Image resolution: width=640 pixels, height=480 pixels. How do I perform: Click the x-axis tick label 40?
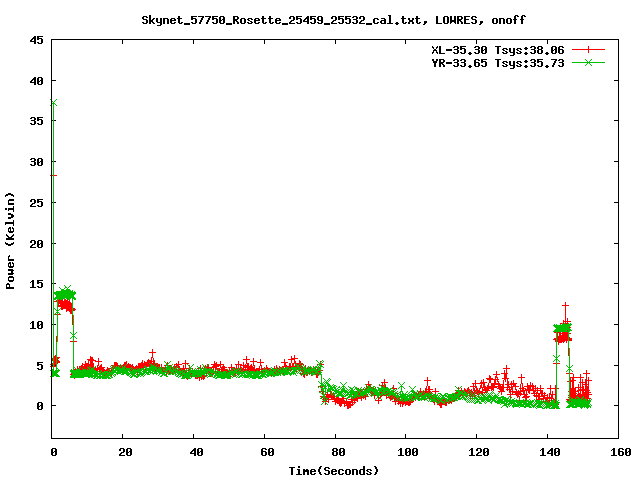[x=196, y=452]
